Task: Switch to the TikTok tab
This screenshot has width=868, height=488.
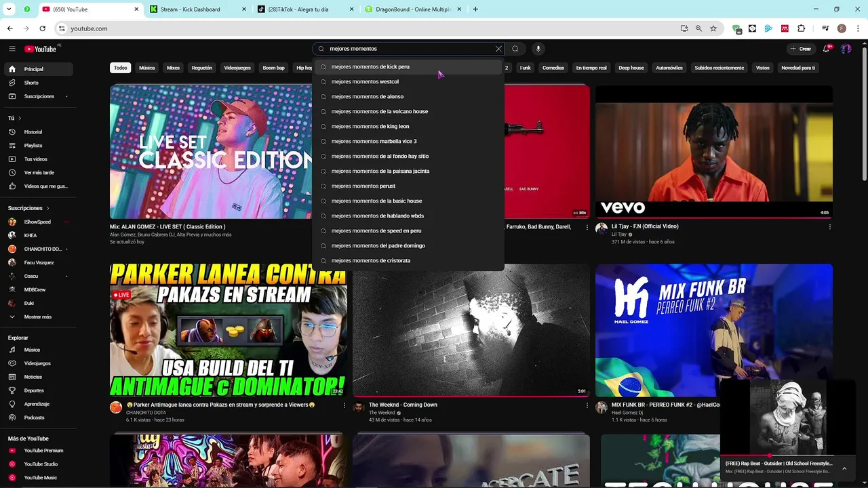Action: tap(304, 9)
